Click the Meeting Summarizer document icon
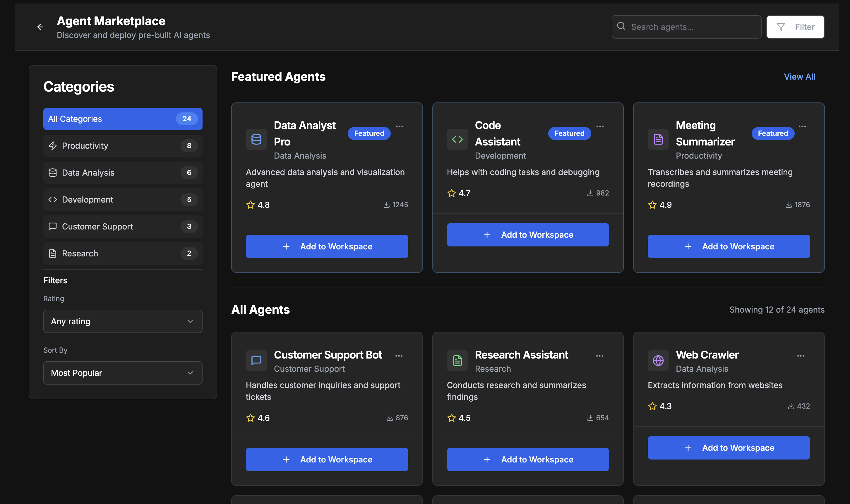Screen dimensions: 850x504 click(658, 139)
